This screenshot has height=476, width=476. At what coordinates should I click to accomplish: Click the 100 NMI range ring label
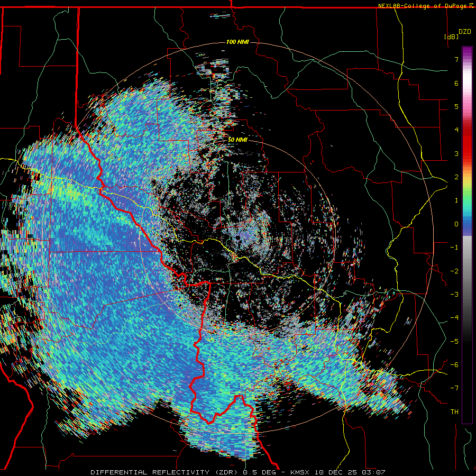coord(237,42)
